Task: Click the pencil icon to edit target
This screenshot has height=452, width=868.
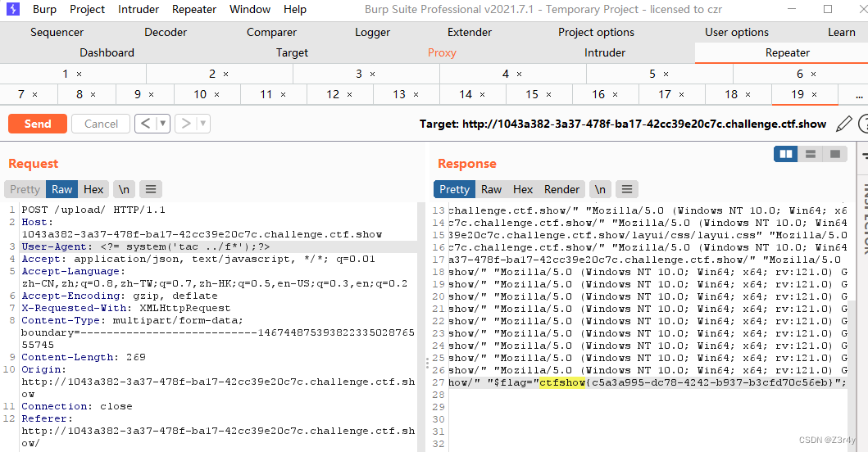Action: point(843,124)
